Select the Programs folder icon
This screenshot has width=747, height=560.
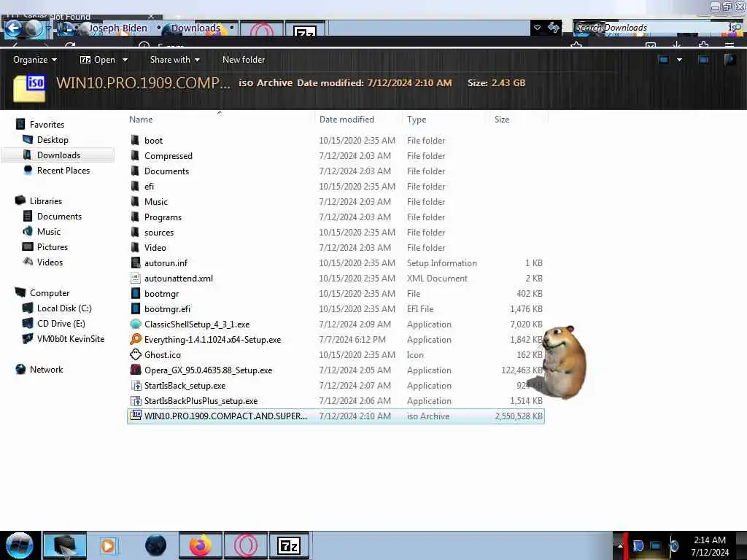pos(135,217)
